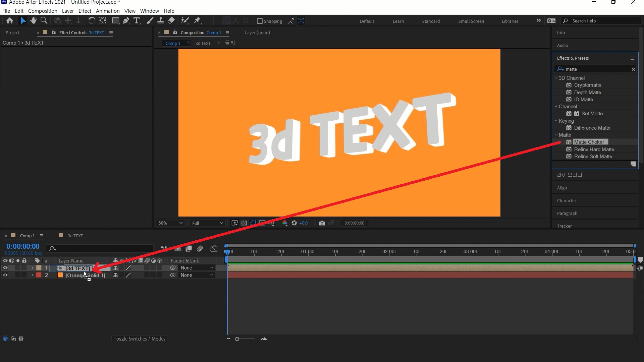Click the Home icon
The height and width of the screenshot is (362, 644).
(10, 21)
